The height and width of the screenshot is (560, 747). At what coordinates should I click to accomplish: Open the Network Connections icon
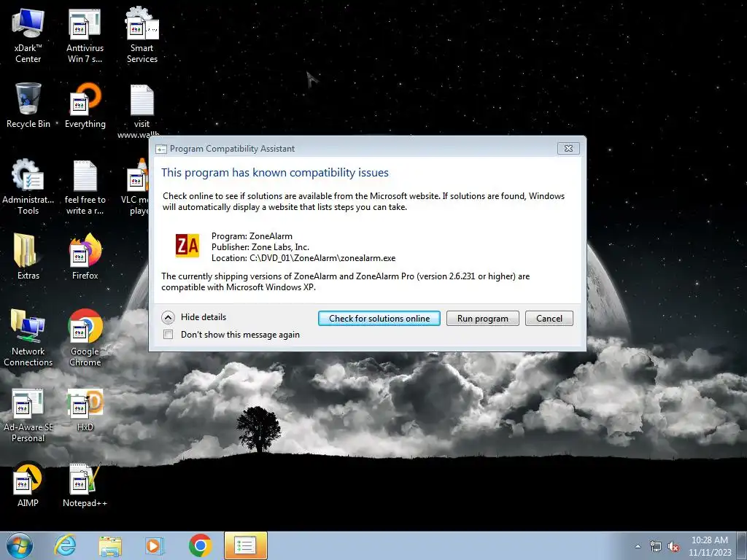[x=28, y=338]
